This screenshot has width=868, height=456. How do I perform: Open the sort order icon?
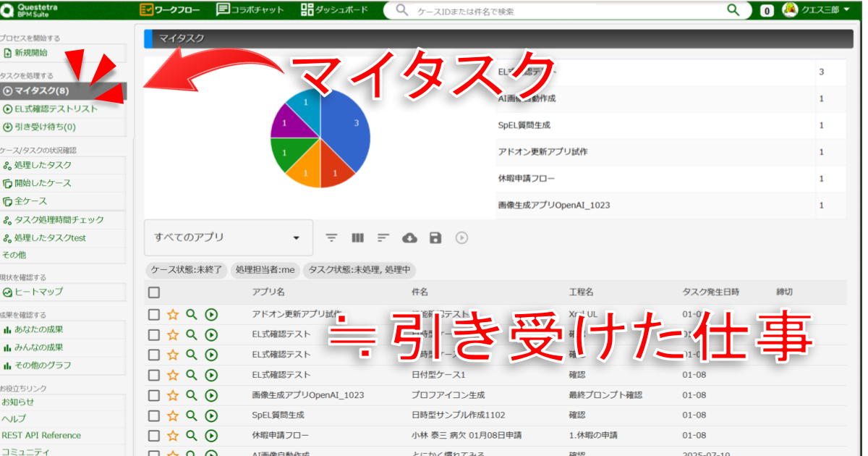click(x=383, y=237)
